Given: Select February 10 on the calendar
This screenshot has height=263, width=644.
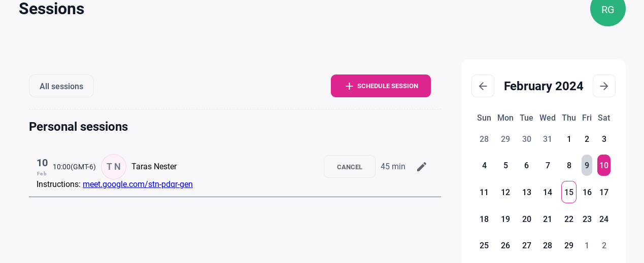Looking at the screenshot, I should (604, 165).
